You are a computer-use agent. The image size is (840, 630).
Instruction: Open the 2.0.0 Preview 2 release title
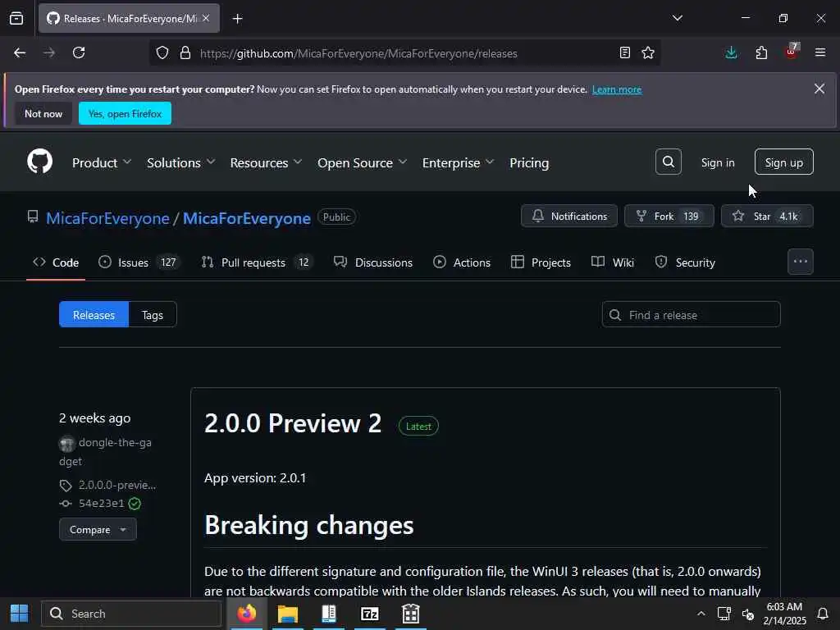293,423
